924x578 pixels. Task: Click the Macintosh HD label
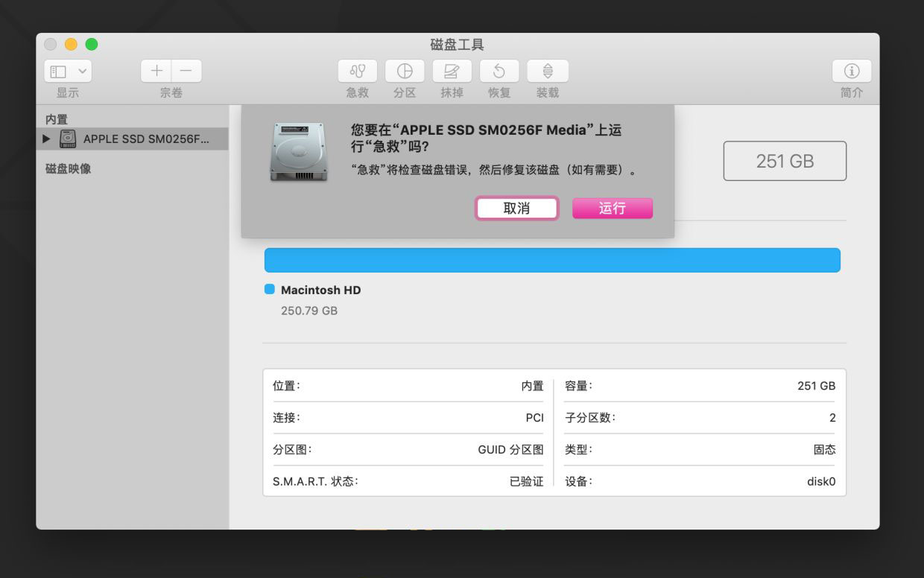point(320,290)
